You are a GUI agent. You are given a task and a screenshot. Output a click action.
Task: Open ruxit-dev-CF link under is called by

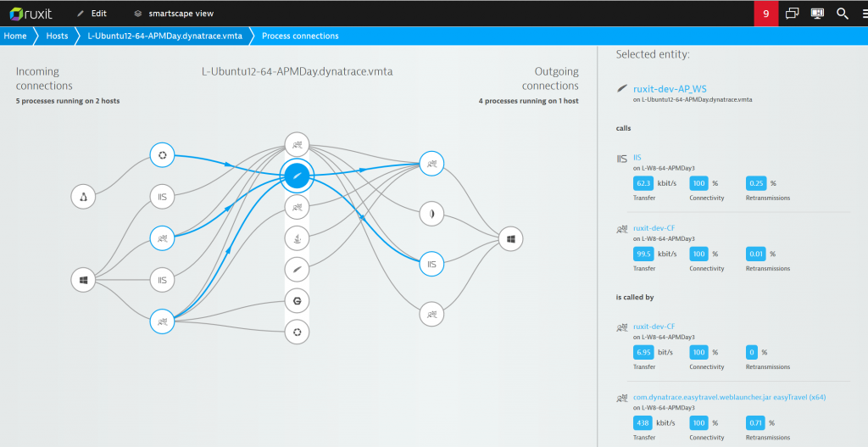pos(654,327)
